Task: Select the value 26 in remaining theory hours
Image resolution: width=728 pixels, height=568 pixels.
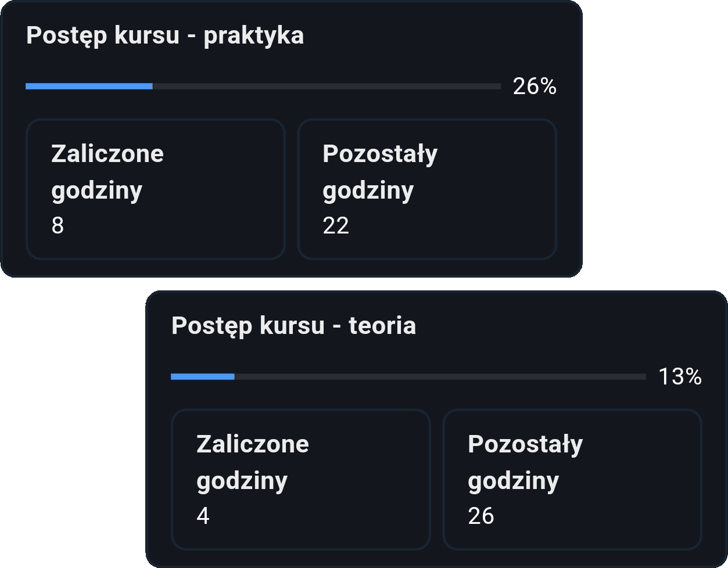Action: (481, 516)
